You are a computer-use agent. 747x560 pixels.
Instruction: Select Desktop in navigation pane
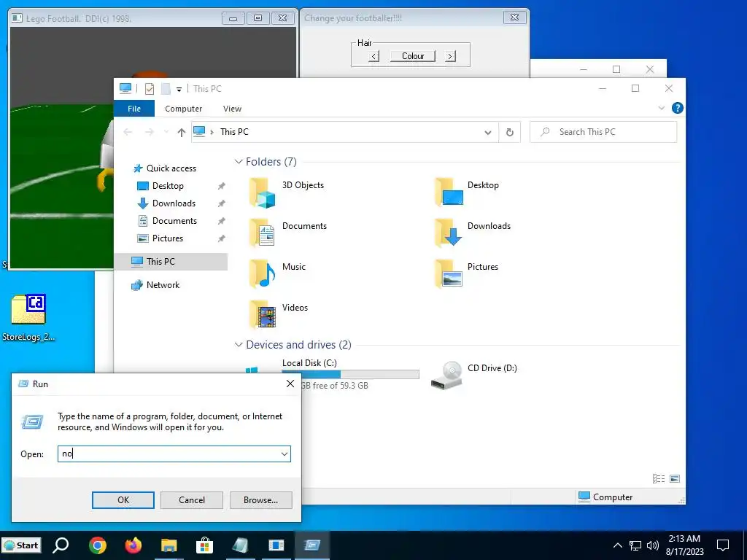click(168, 186)
